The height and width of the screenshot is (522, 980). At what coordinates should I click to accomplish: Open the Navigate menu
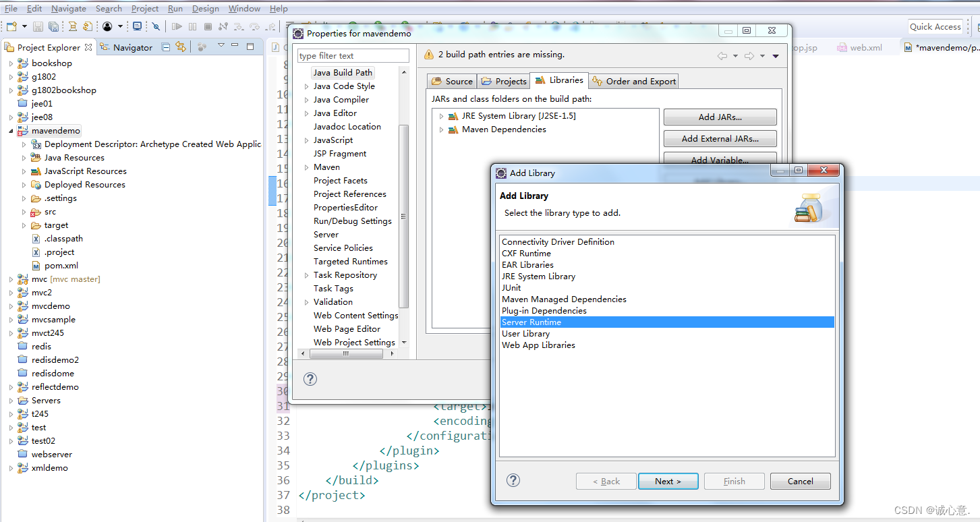click(69, 8)
